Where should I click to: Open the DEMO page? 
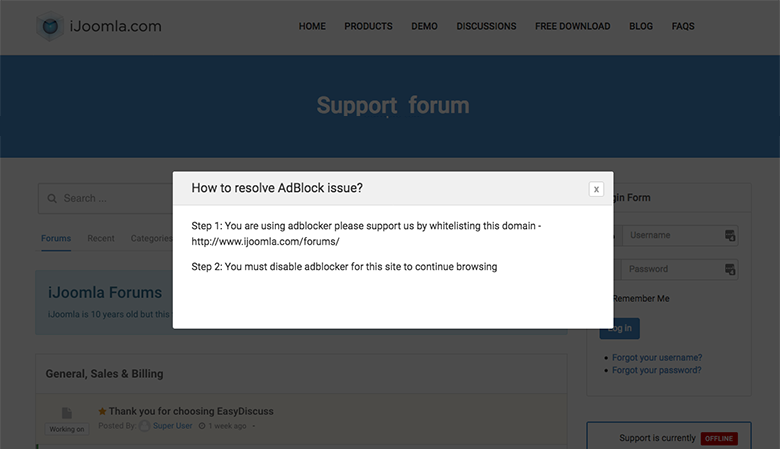424,26
